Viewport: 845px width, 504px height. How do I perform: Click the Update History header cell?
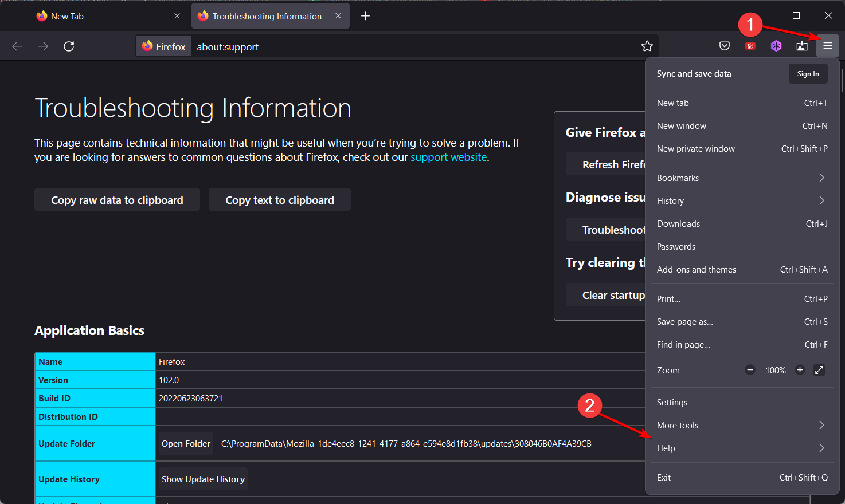[95, 479]
